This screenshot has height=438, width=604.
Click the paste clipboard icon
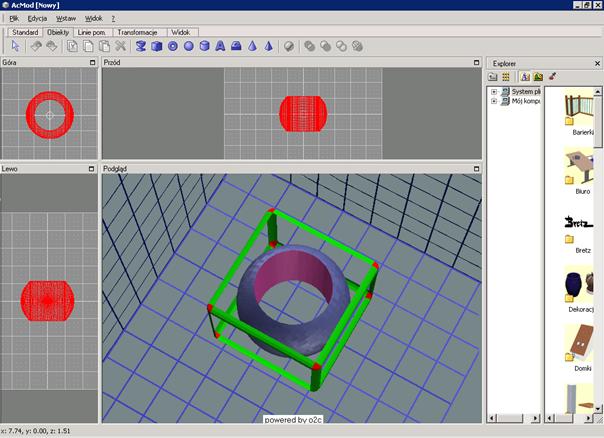[104, 46]
